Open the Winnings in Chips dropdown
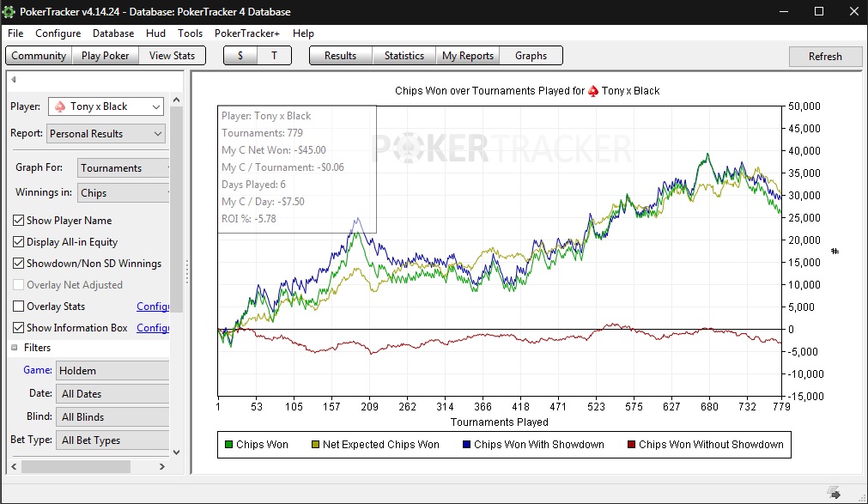The height and width of the screenshot is (504, 868). pyautogui.click(x=123, y=192)
